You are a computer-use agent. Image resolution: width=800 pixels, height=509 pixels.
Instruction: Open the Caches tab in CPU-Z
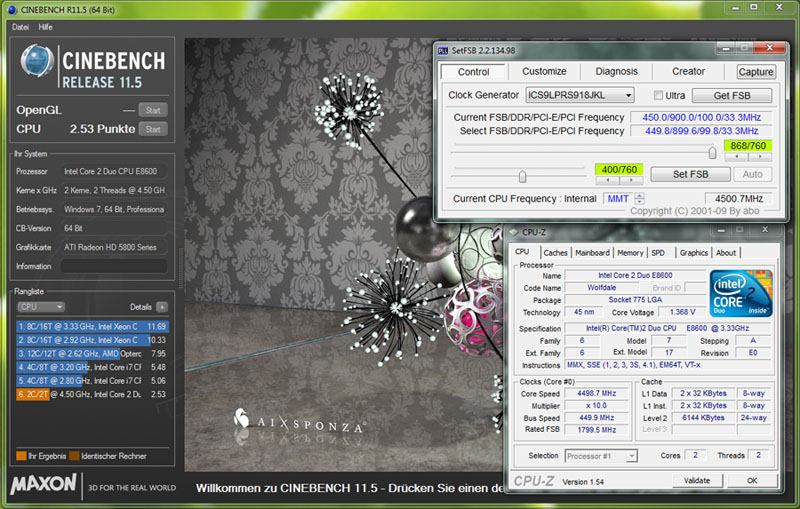point(555,252)
